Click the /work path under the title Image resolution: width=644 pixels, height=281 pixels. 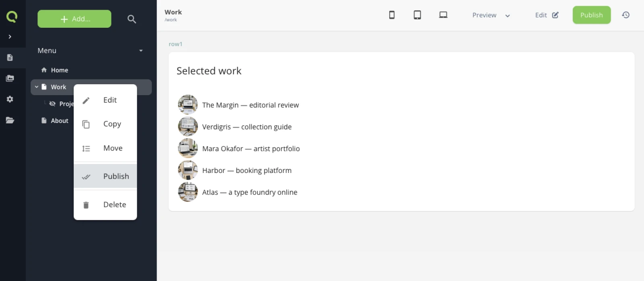click(x=171, y=20)
